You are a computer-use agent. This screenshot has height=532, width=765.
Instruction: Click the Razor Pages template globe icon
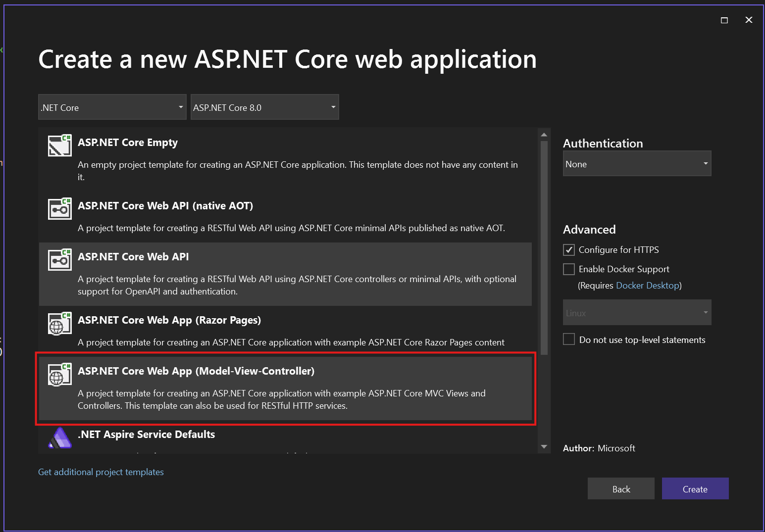tap(60, 323)
